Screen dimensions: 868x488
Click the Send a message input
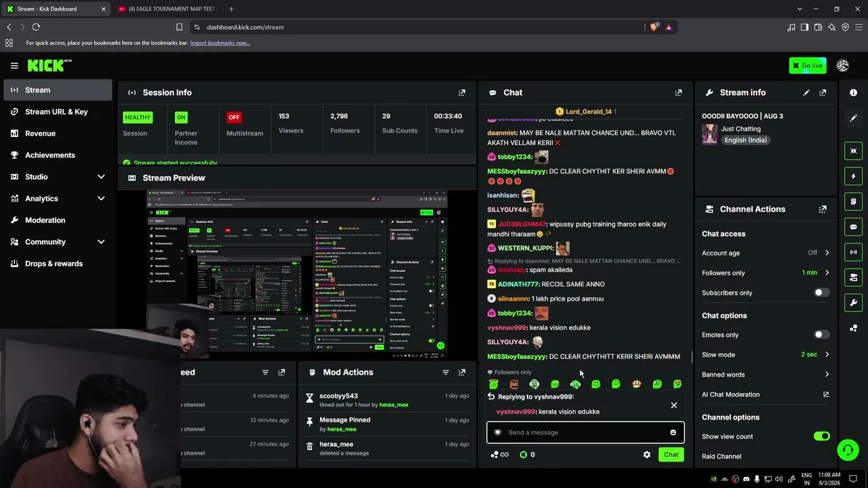click(x=585, y=432)
